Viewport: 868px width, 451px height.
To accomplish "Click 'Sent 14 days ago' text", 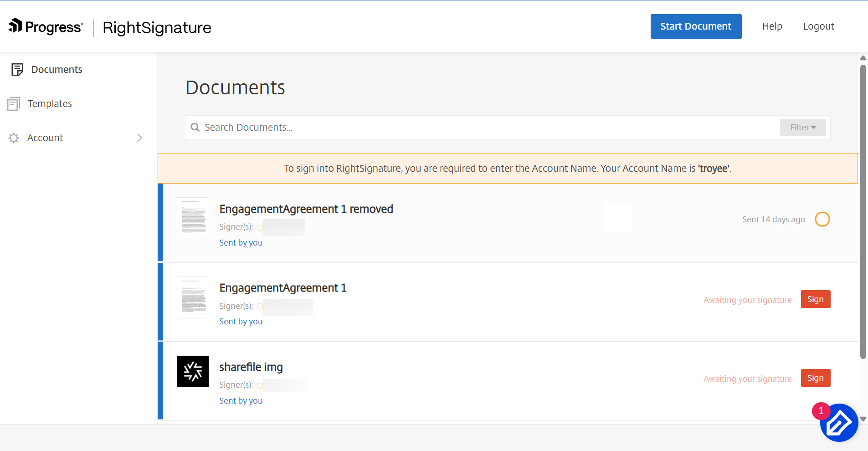I will 774,220.
